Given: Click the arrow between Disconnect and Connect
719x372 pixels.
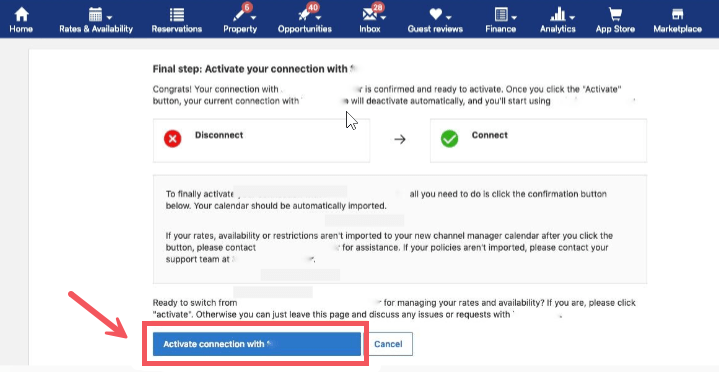Looking at the screenshot, I should coord(400,139).
